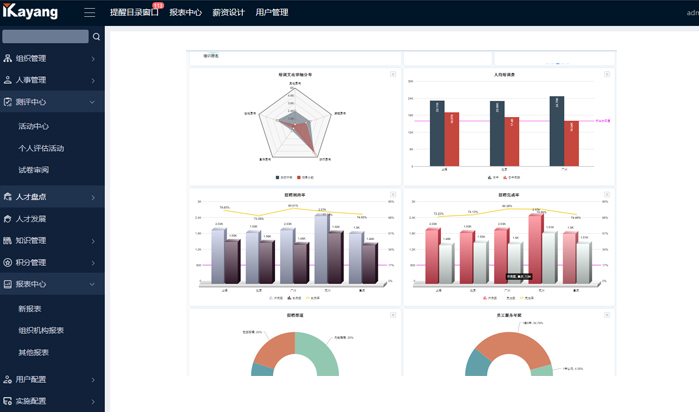Click the 用户配置 user settings icon
Screen dimensions: 699x412
[8, 379]
